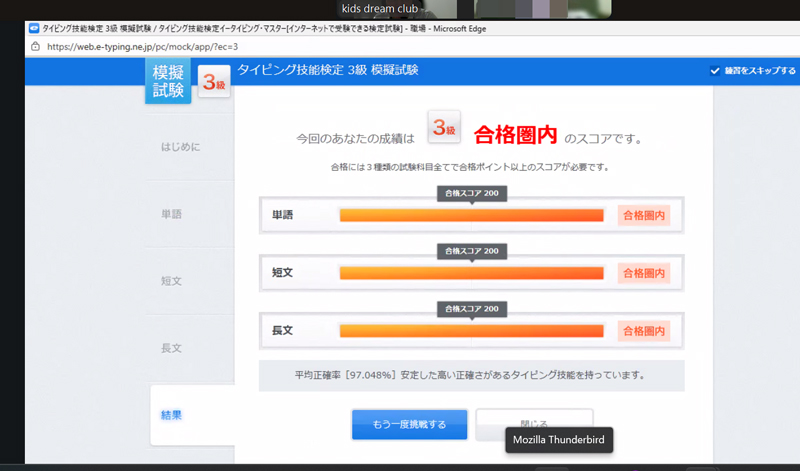Click the red 3級 badge in header
This screenshot has height=471, width=800.
[x=214, y=84]
